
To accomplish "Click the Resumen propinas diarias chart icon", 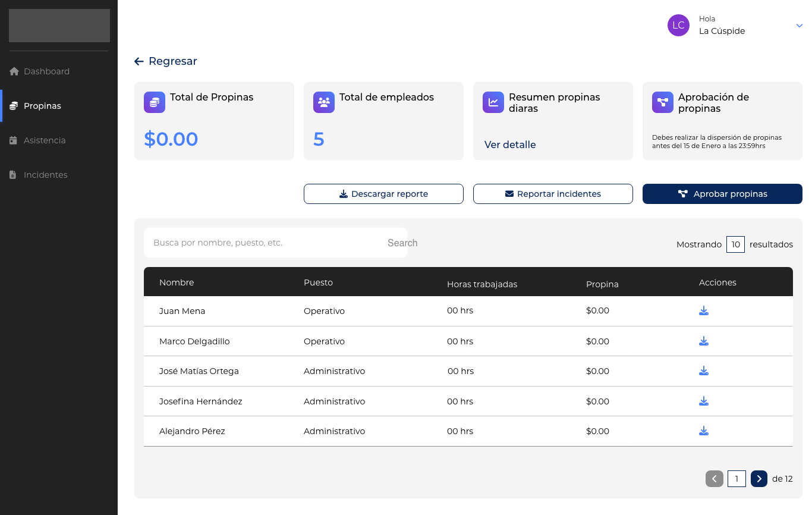I will point(493,102).
